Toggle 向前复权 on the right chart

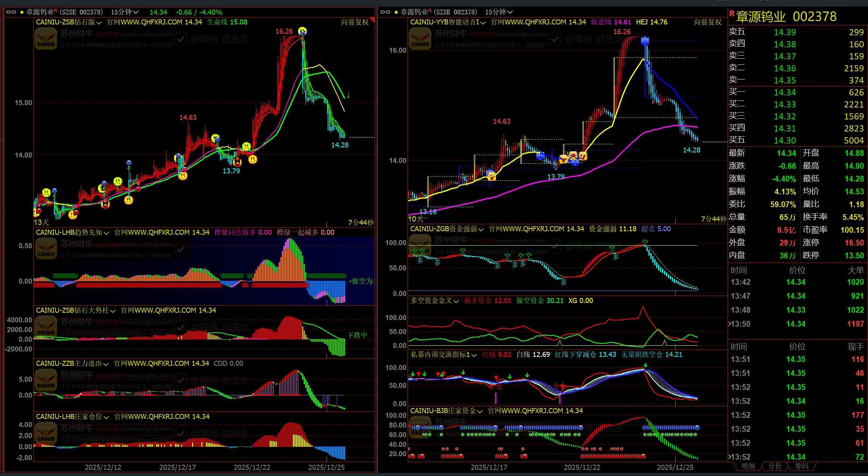(707, 22)
